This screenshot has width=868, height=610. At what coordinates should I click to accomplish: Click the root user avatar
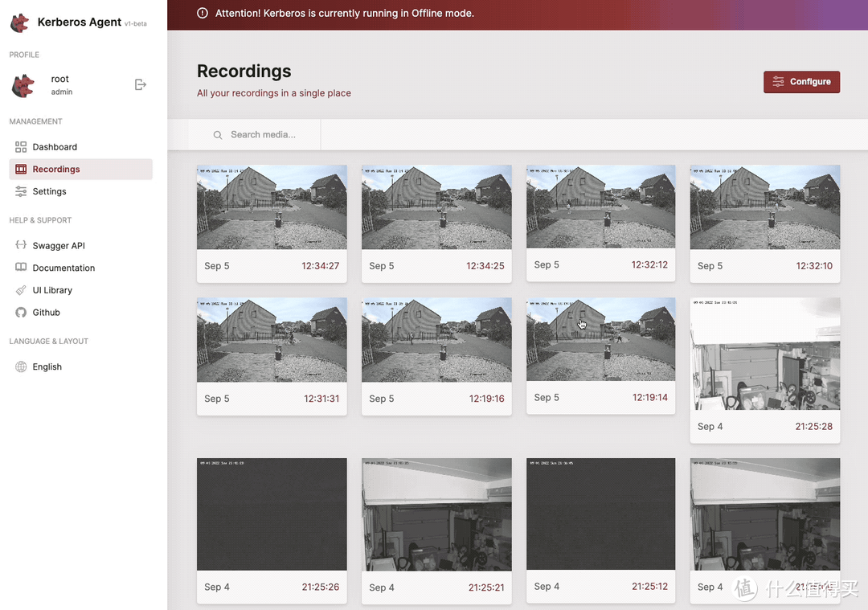pyautogui.click(x=23, y=85)
